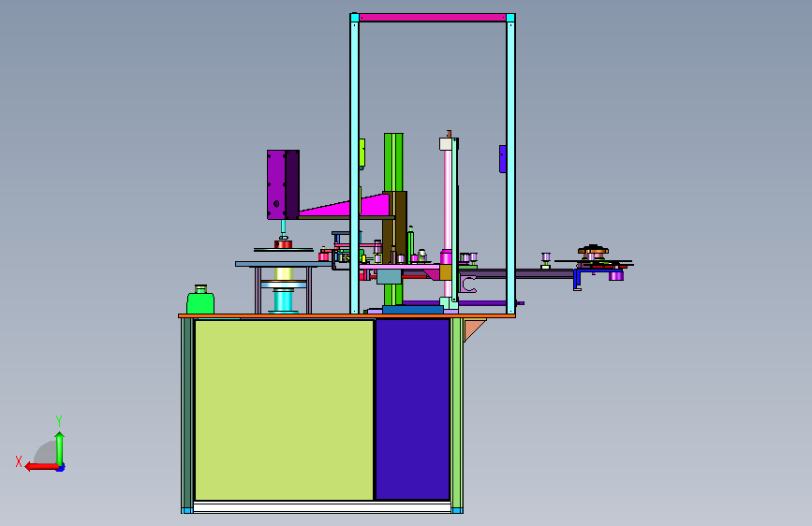Select the right cyan vertical frame post
Image resolution: width=812 pixels, height=526 pixels.
pyautogui.click(x=510, y=166)
